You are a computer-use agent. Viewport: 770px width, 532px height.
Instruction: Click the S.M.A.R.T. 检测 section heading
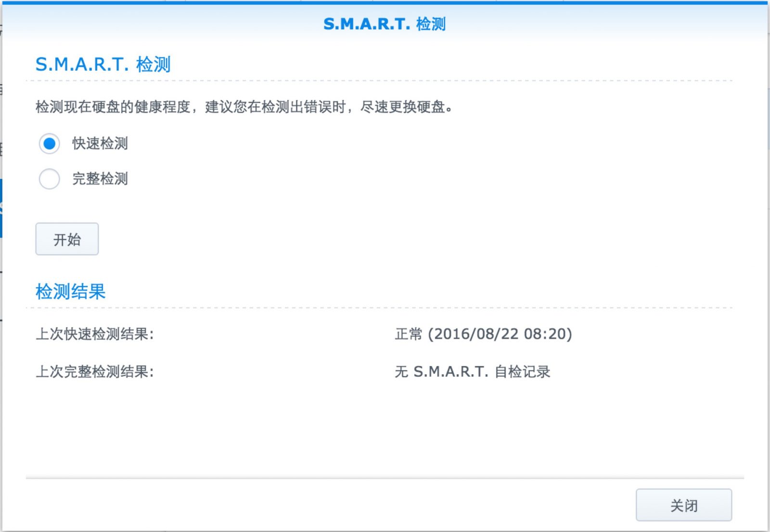[103, 64]
